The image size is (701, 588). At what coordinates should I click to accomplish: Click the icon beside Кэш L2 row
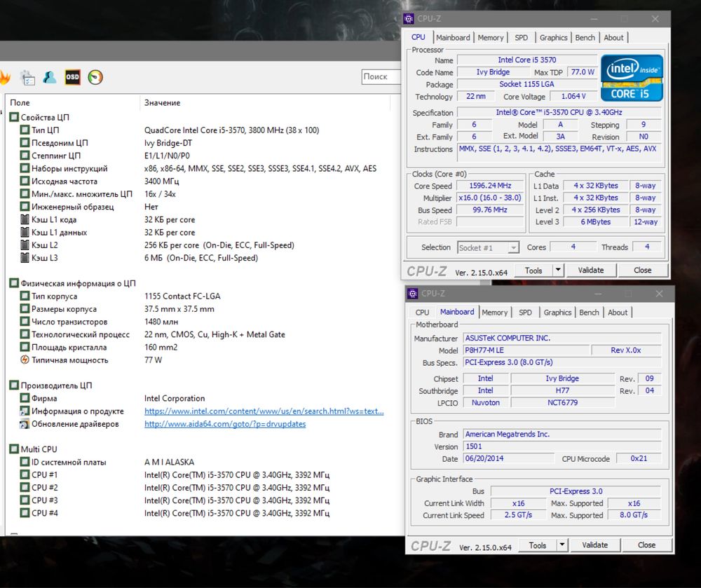[25, 245]
